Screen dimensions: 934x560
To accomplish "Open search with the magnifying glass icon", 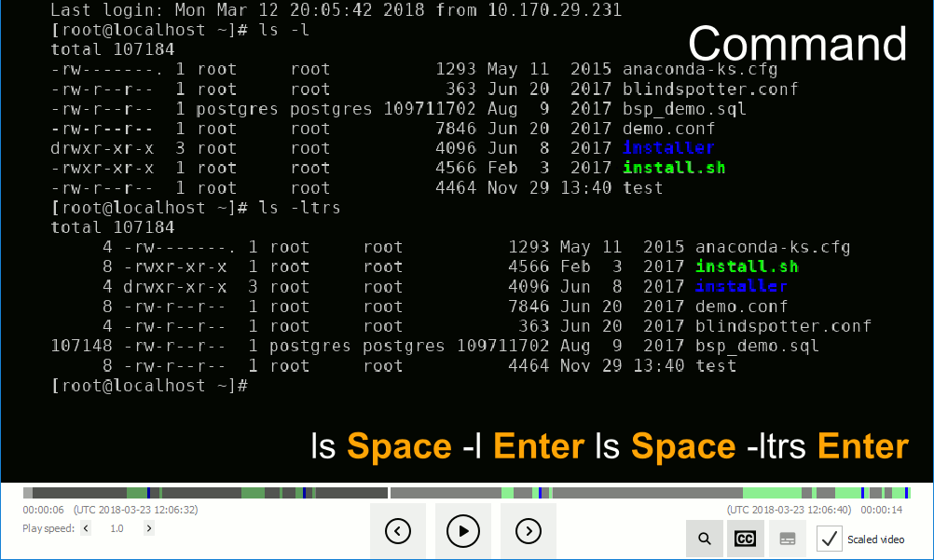I will tap(705, 539).
